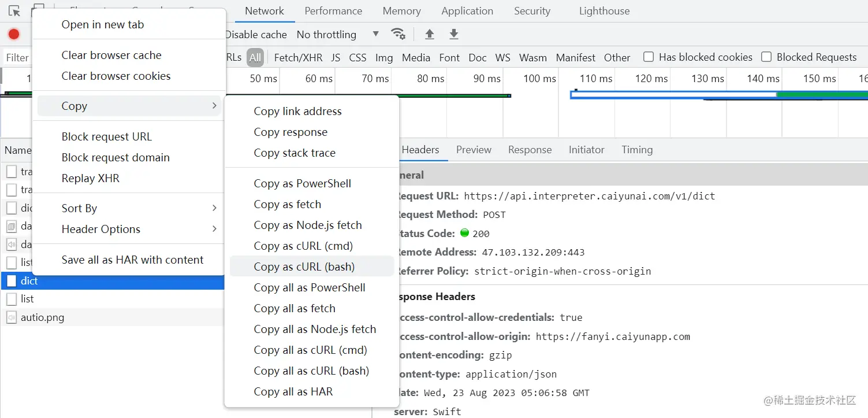Select Copy stack trace
868x418 pixels.
click(312, 153)
